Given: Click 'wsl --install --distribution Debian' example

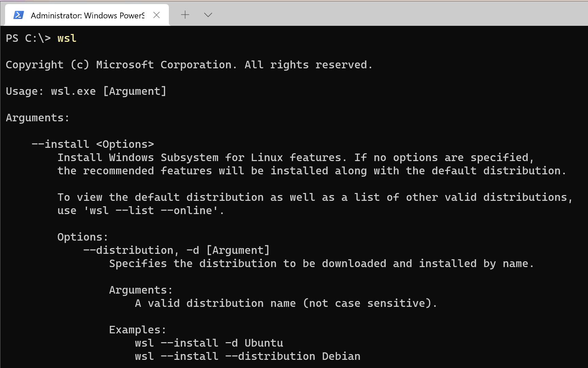Looking at the screenshot, I should coord(248,356).
